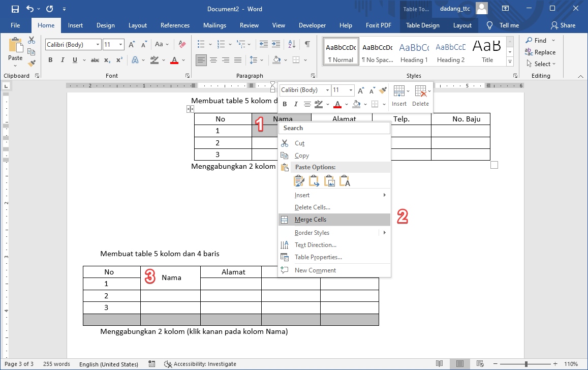This screenshot has height=370, width=588.
Task: Toggle bold formatting in the ribbon
Action: [50, 60]
